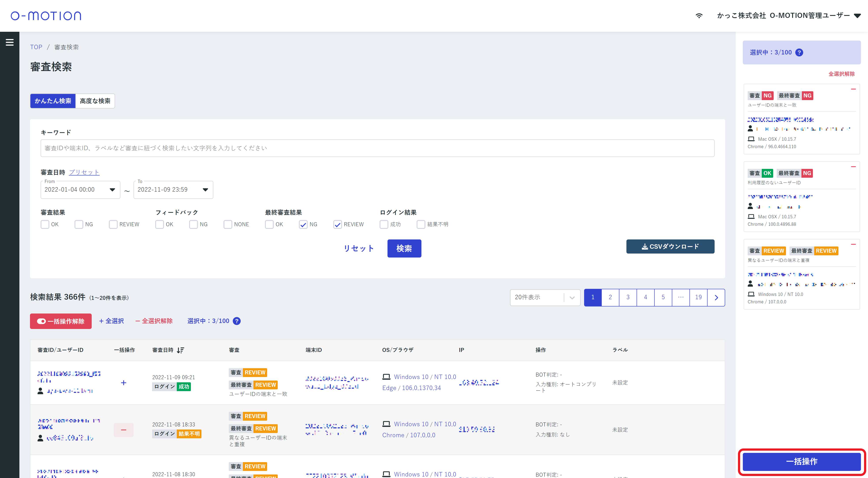The image size is (868, 478).
Task: Open the hamburger sidebar menu
Action: pyautogui.click(x=9, y=42)
